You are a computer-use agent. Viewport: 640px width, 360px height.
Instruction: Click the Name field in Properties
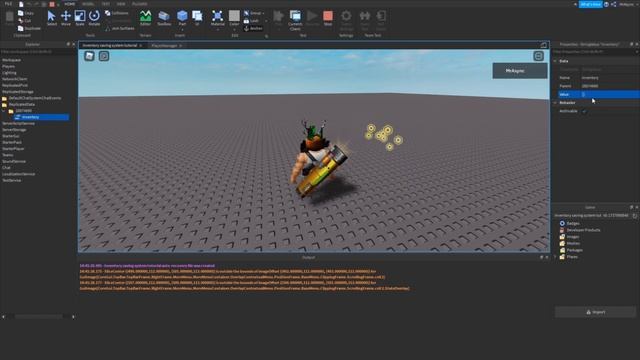pyautogui.click(x=610, y=78)
